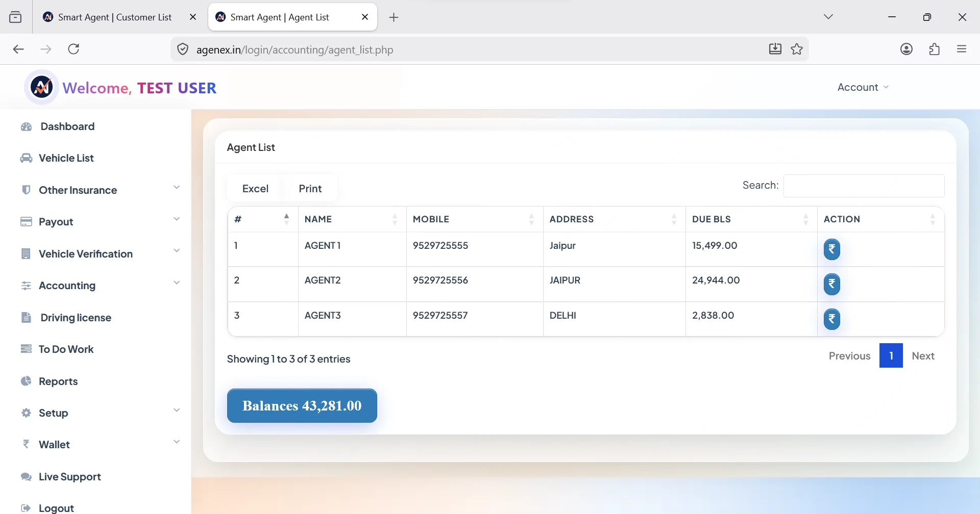The width and height of the screenshot is (980, 514).
Task: Click the Live Support chat icon
Action: [x=26, y=476]
